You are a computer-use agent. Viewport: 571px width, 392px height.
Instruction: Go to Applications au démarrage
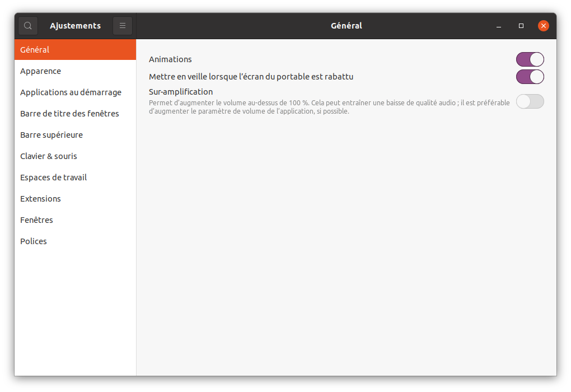(x=76, y=92)
